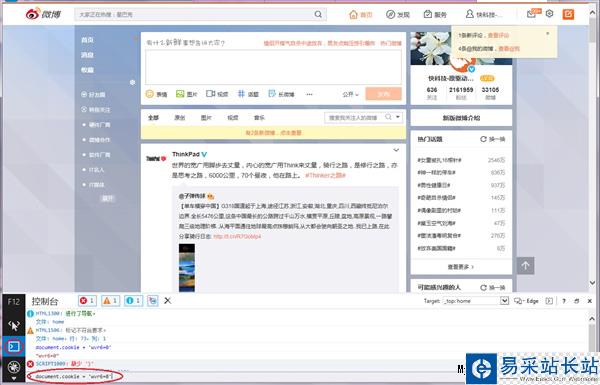Click the page vertical scrollbar down arrow
This screenshot has width=600, height=385.
coord(592,282)
